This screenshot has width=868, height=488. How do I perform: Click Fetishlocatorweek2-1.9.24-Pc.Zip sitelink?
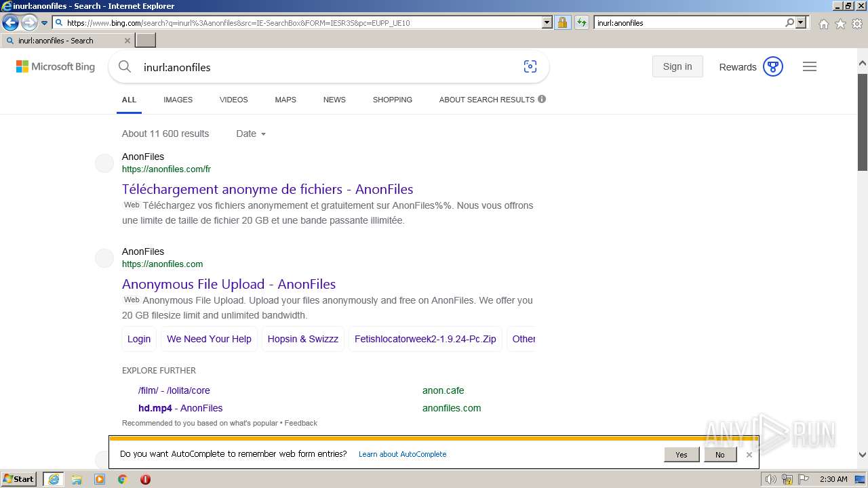click(x=425, y=339)
